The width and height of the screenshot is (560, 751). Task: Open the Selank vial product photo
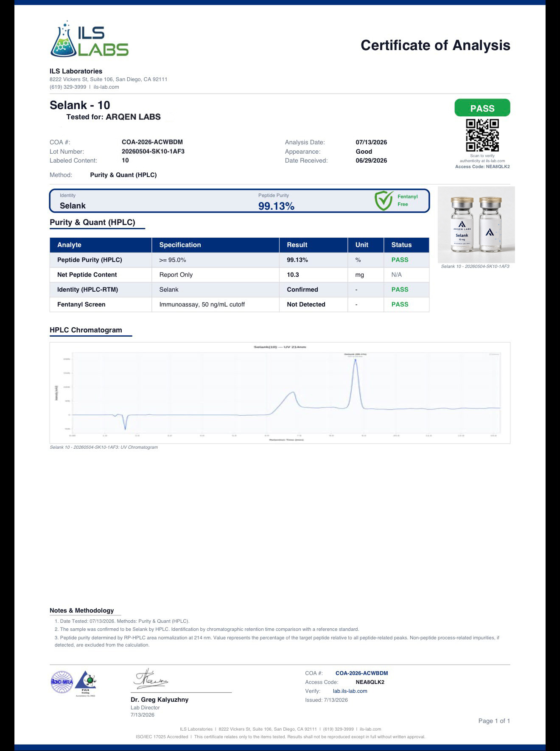[476, 225]
